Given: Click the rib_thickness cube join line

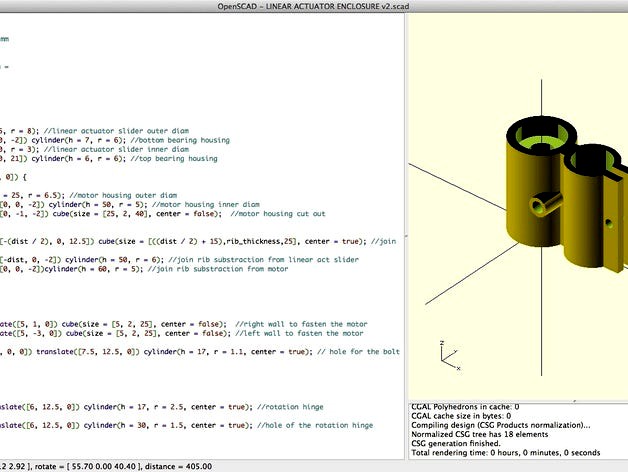Looking at the screenshot, I should click(198, 241).
